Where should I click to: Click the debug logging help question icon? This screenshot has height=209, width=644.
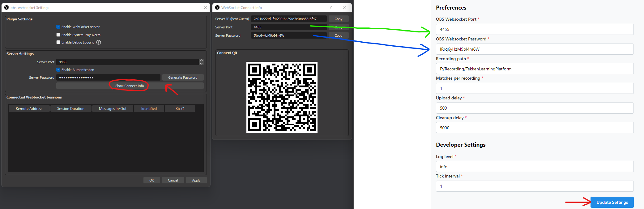[x=99, y=42]
